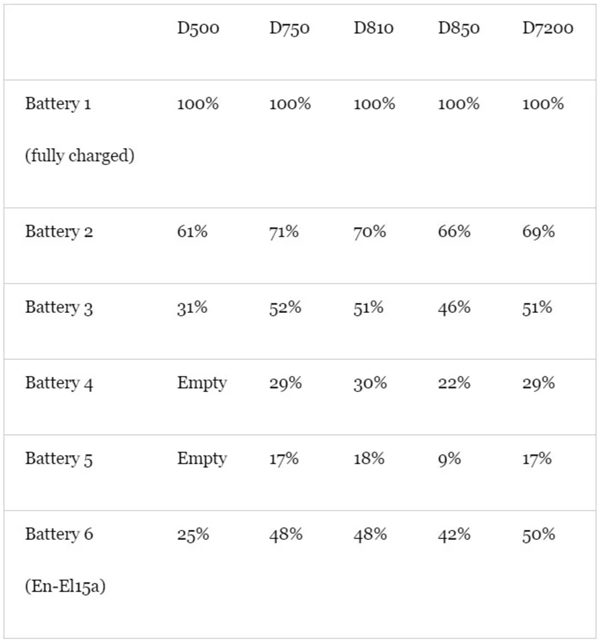Screen dimensions: 600x641
Task: Click the 42% cell in Battery 6 row
Action: pyautogui.click(x=454, y=534)
